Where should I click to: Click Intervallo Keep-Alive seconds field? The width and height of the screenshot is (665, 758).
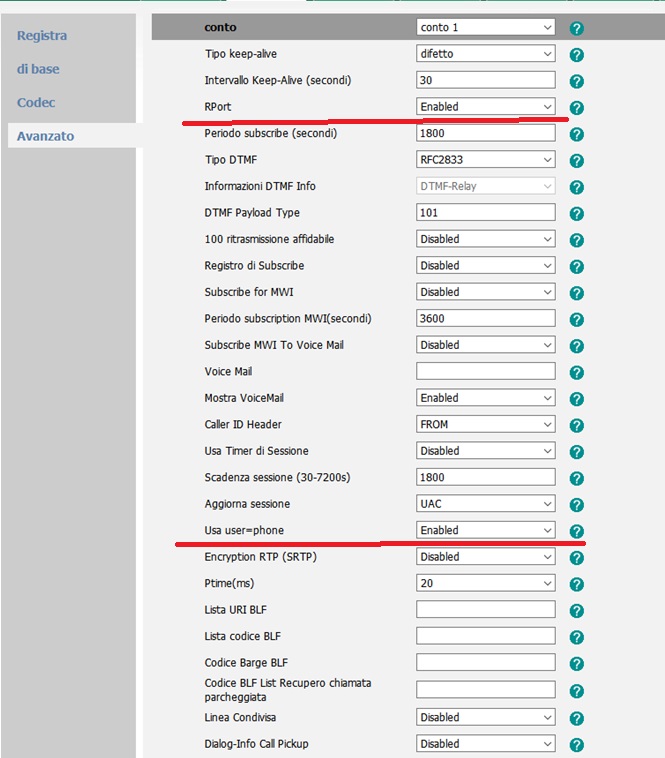(486, 80)
